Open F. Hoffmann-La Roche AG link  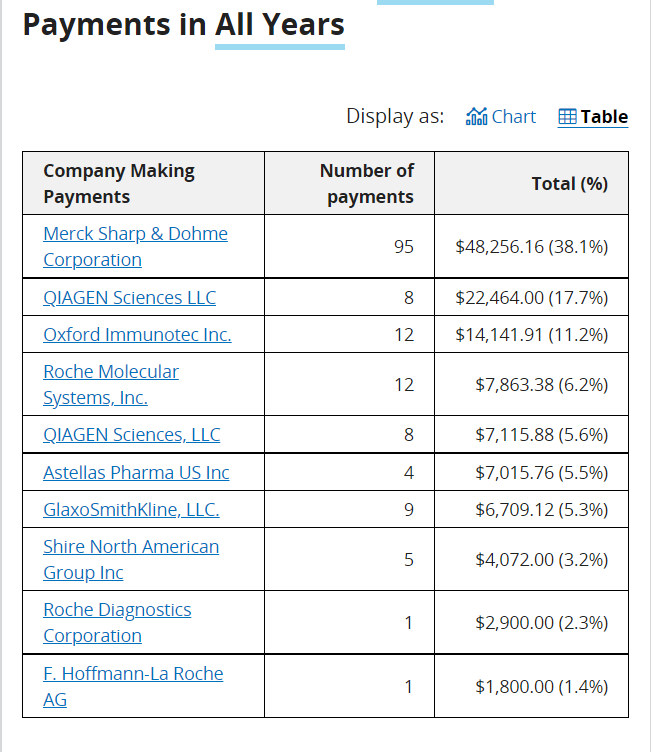point(133,686)
